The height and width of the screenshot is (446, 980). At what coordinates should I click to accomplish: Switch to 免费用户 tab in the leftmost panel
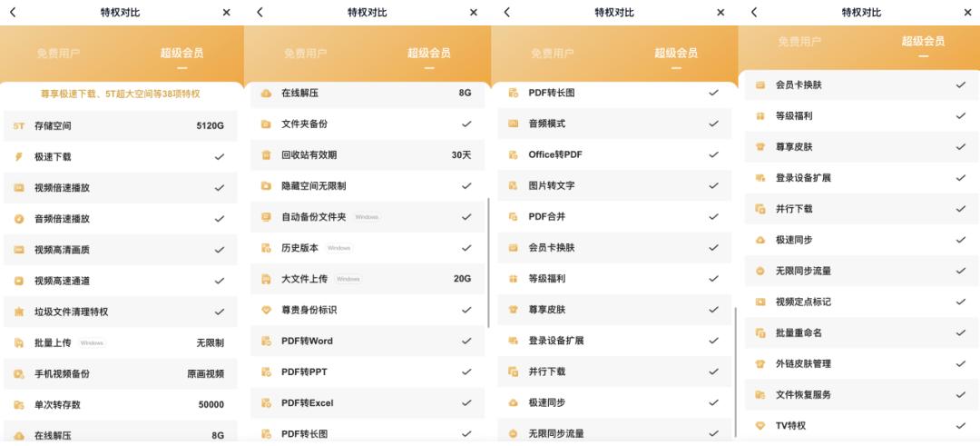(x=59, y=53)
